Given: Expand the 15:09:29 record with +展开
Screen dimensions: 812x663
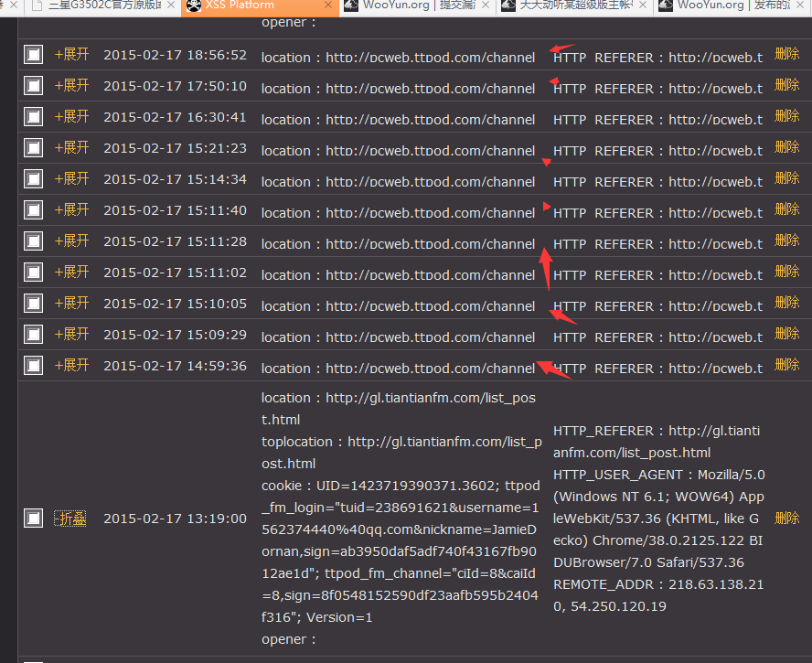Looking at the screenshot, I should (x=72, y=334).
